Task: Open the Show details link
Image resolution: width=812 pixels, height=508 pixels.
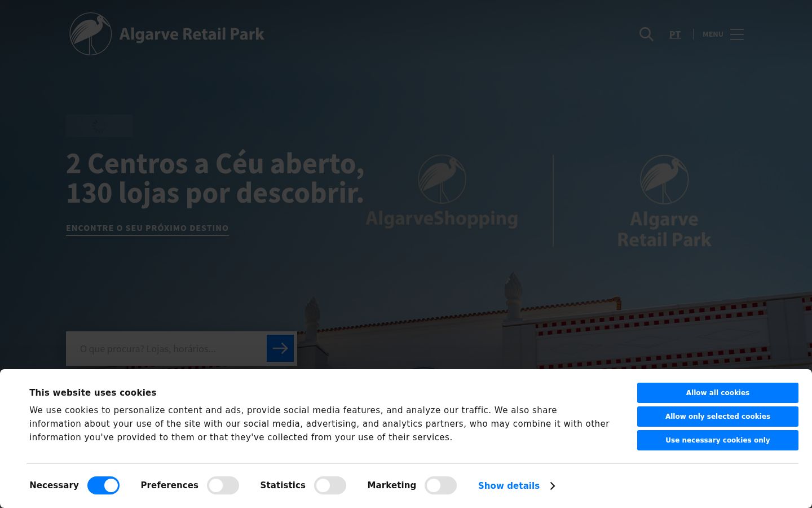Action: [509, 486]
